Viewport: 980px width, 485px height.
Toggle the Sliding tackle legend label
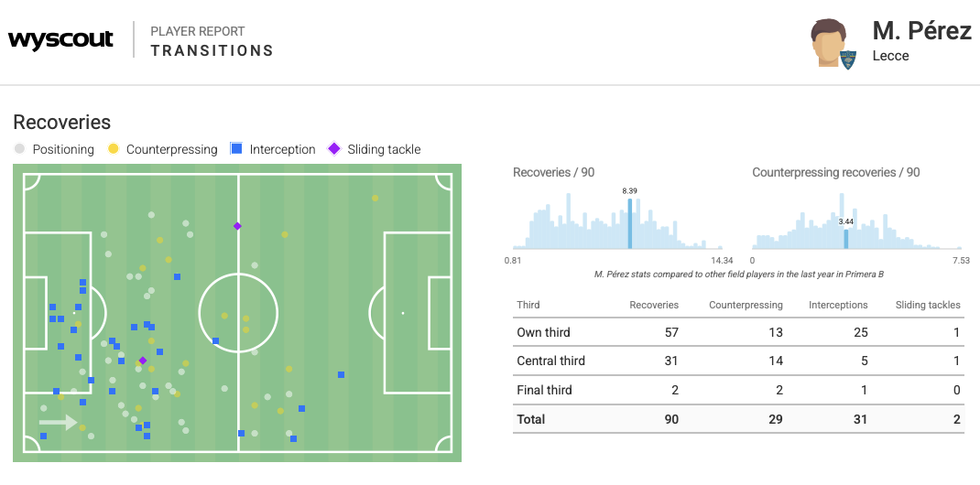384,149
